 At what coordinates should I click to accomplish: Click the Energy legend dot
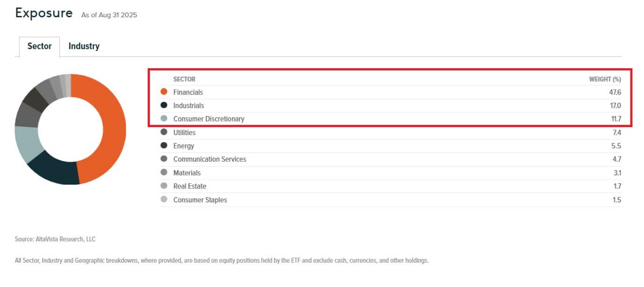pyautogui.click(x=164, y=146)
